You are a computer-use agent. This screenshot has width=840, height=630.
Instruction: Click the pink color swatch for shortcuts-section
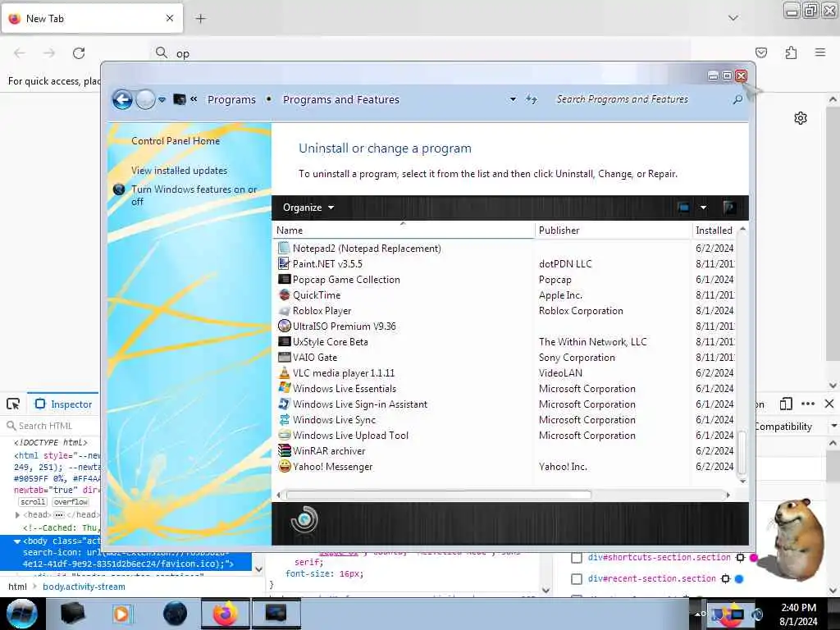754,558
